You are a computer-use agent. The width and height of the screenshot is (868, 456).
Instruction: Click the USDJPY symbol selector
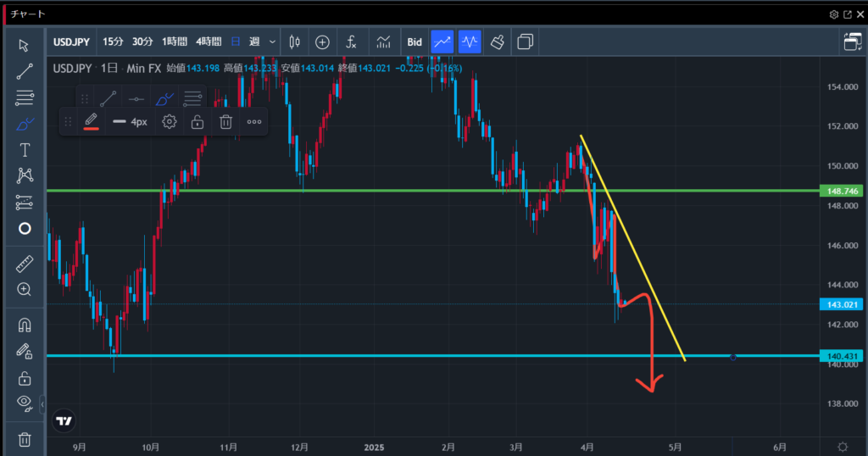[x=71, y=42]
